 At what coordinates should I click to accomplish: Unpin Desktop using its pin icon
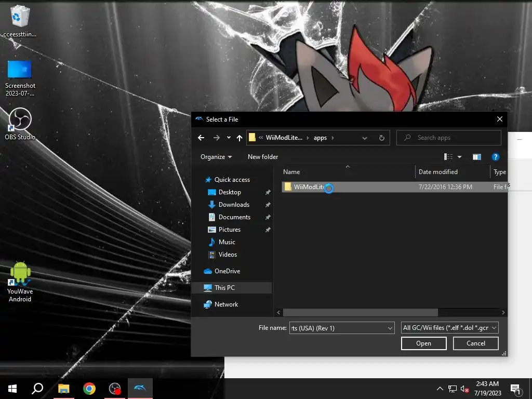tap(268, 192)
